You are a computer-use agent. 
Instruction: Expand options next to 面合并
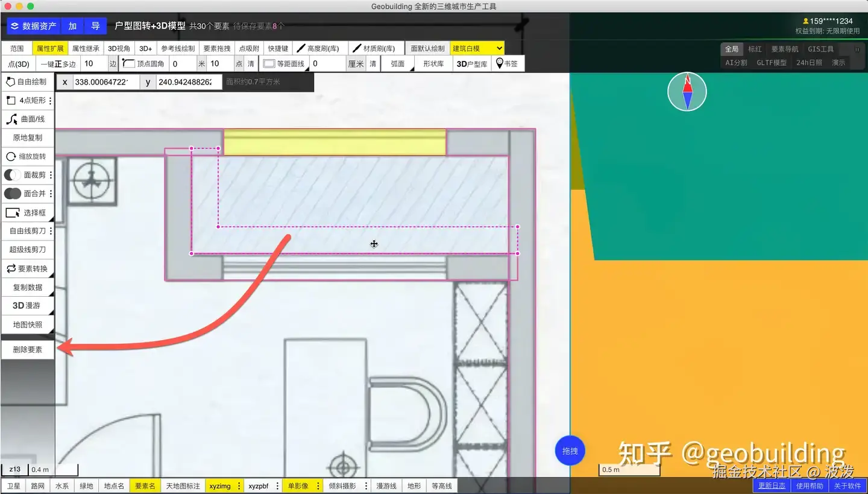click(x=51, y=194)
